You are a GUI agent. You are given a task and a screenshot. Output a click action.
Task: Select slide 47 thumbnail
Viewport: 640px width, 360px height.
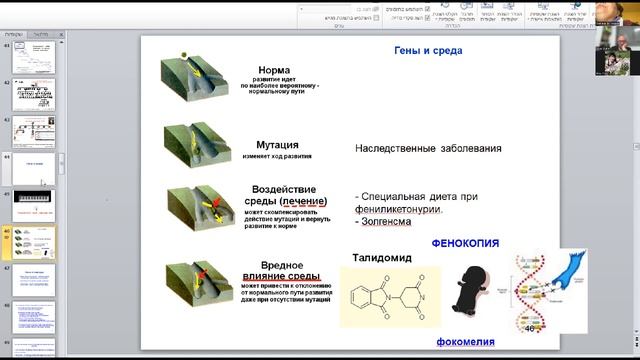(33, 280)
